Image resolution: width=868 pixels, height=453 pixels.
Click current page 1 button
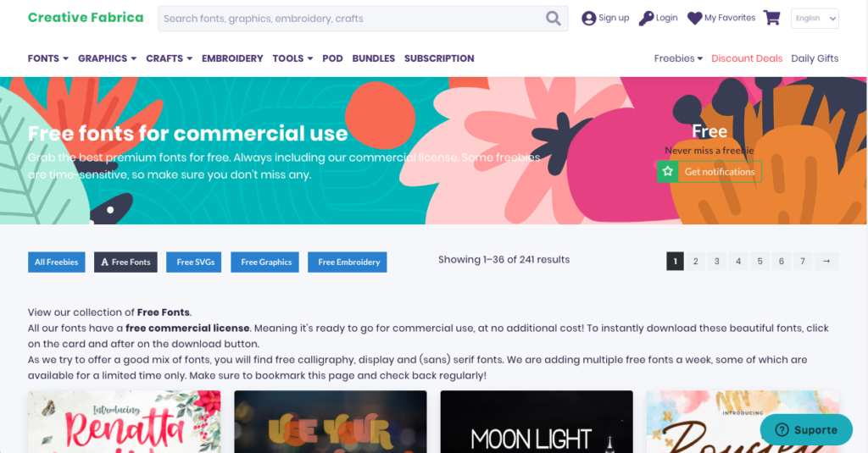(x=675, y=261)
